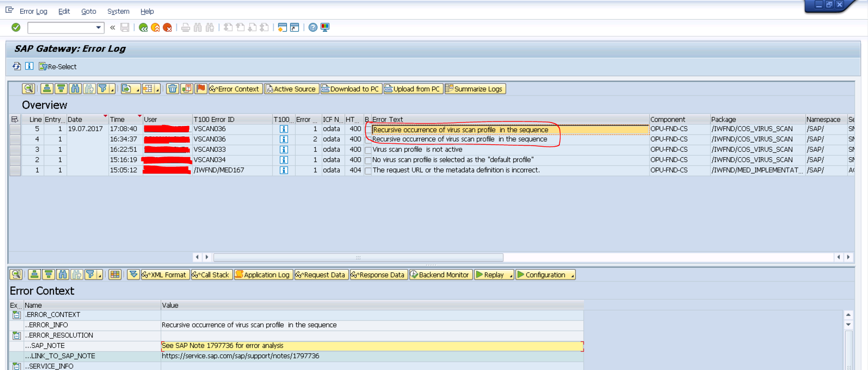Click the green Enter checkmark icon
868x370 pixels.
point(16,27)
